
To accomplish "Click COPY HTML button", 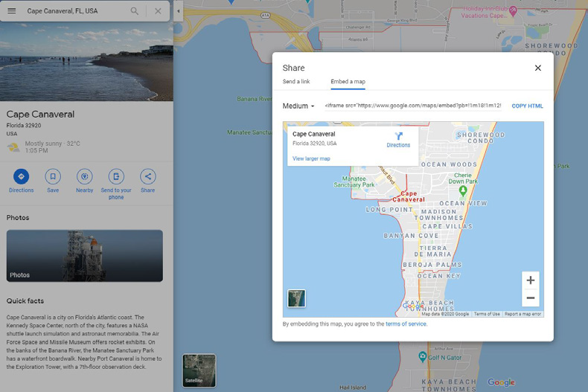I will (x=527, y=106).
